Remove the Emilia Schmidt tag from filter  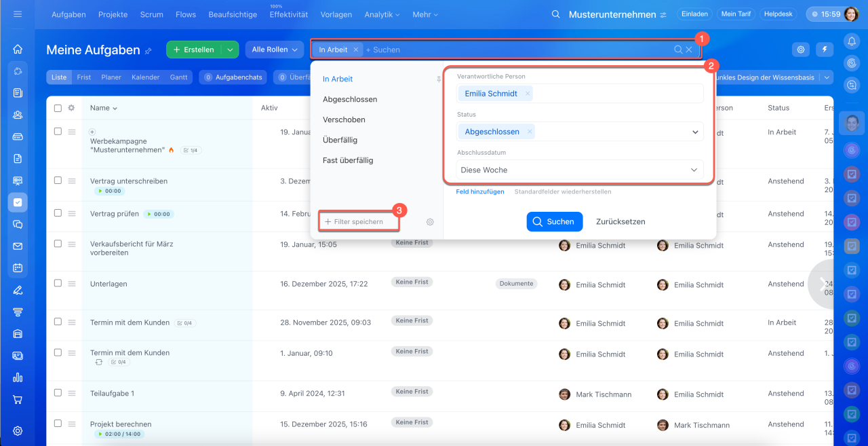[528, 94]
